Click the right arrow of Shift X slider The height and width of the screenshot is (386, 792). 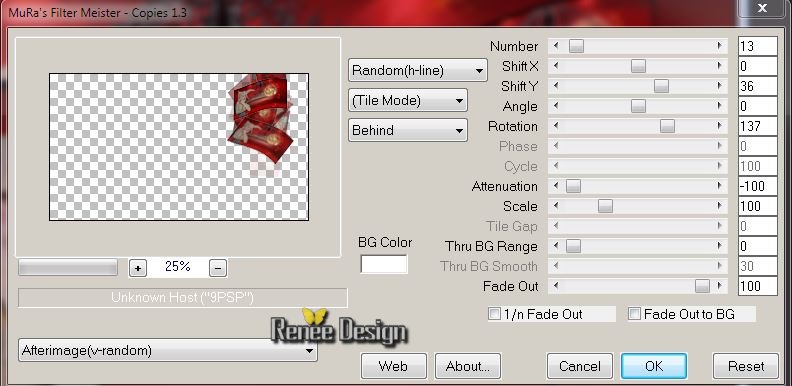point(719,66)
